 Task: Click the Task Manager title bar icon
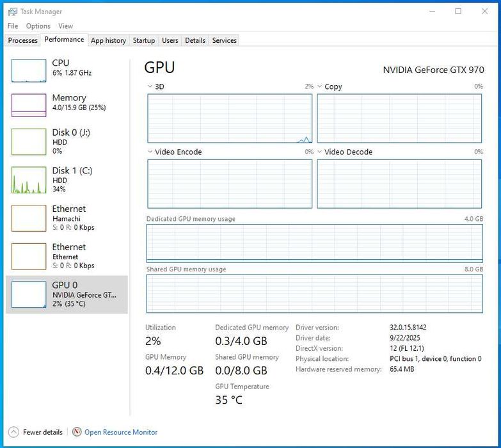pos(13,12)
